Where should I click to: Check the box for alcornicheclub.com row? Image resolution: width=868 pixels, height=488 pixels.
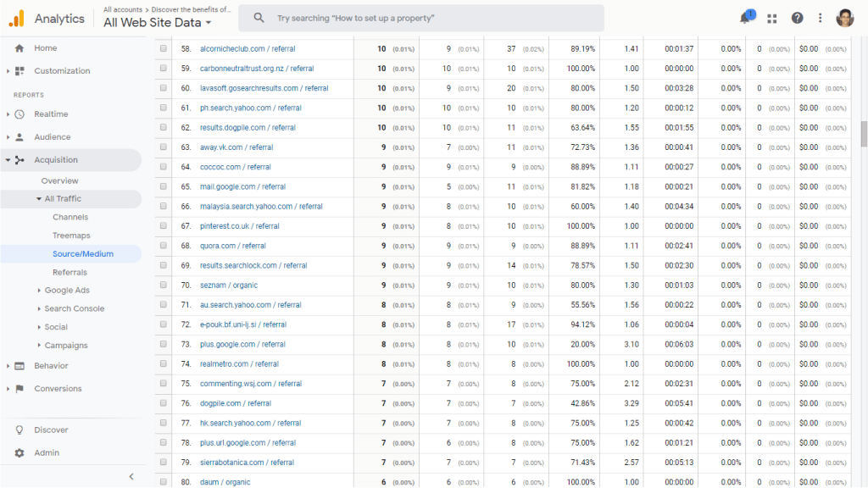point(164,48)
